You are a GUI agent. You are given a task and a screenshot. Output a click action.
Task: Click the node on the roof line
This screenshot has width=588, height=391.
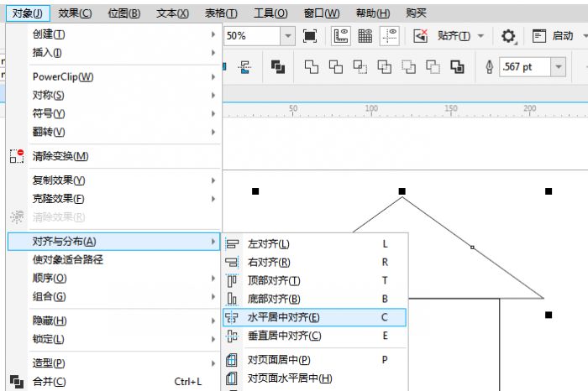point(472,248)
